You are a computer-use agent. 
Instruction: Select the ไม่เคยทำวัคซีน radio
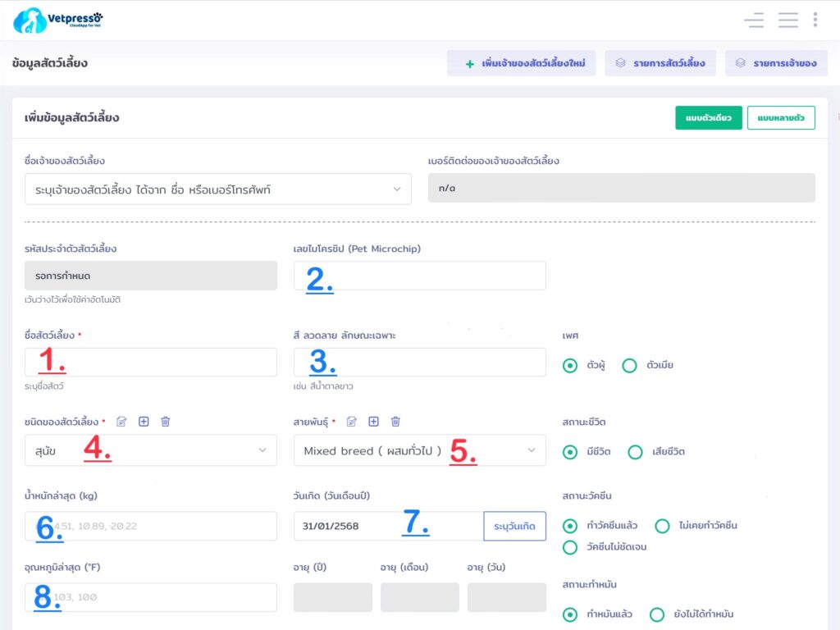[x=662, y=526]
